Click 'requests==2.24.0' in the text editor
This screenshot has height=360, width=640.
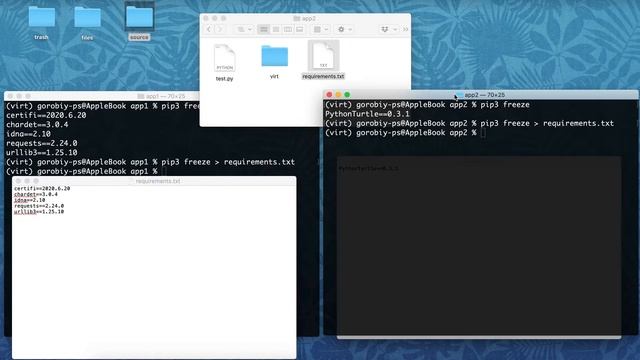[x=39, y=206]
